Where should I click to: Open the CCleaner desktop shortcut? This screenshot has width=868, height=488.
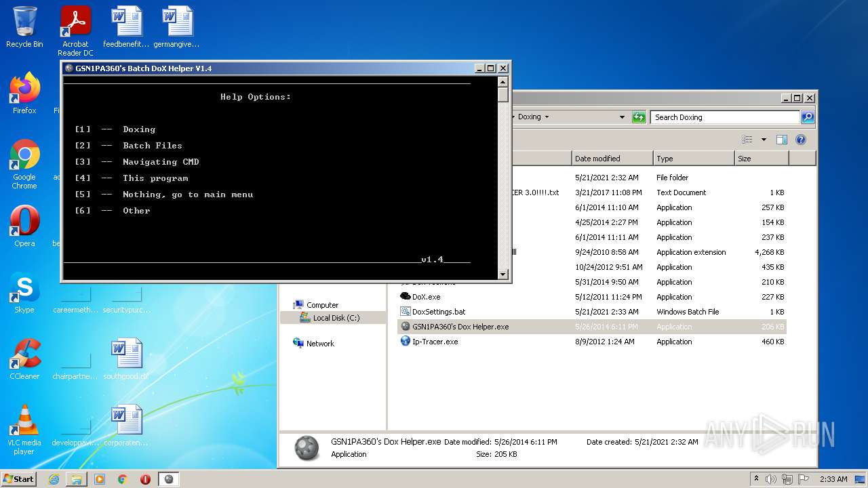click(24, 359)
